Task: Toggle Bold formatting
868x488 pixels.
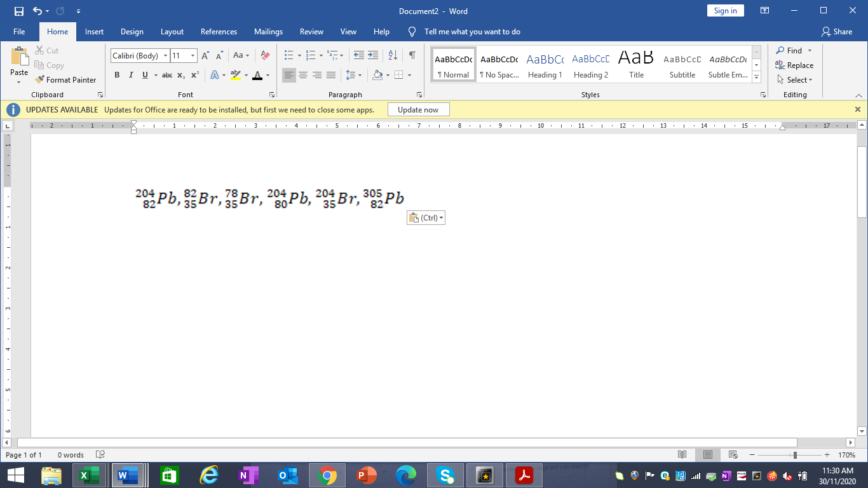Action: coord(117,75)
